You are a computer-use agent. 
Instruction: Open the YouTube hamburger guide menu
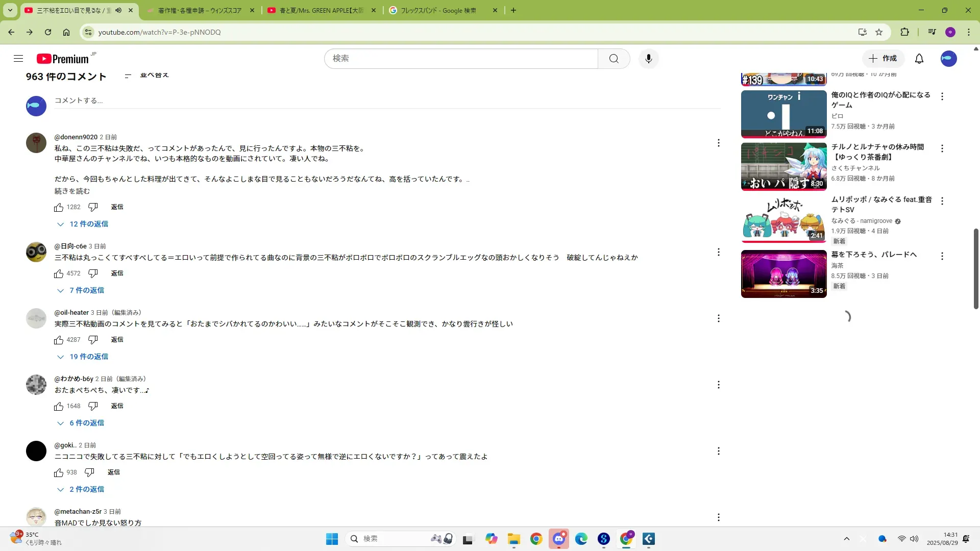point(18,59)
